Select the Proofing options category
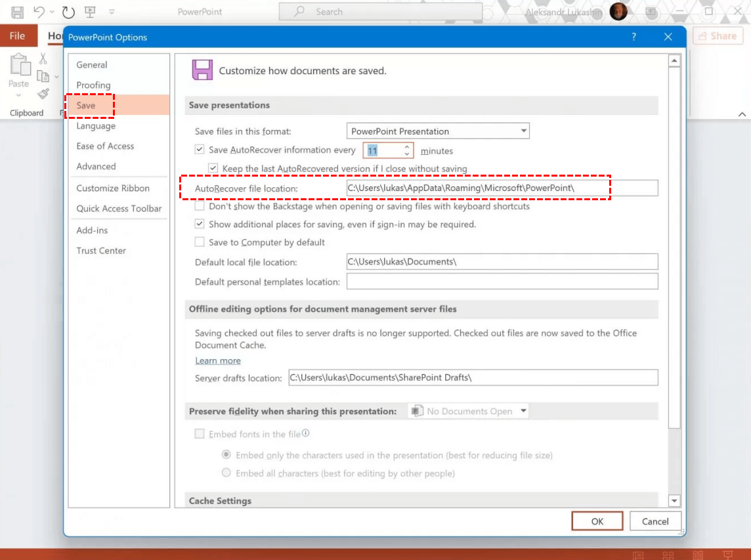The image size is (751, 560). (x=119, y=85)
